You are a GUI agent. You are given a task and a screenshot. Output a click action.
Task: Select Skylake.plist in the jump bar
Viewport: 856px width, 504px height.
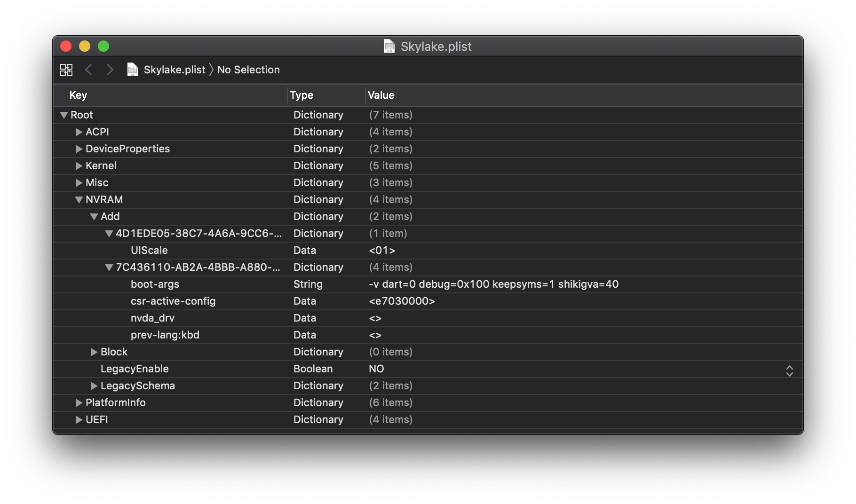pyautogui.click(x=174, y=70)
